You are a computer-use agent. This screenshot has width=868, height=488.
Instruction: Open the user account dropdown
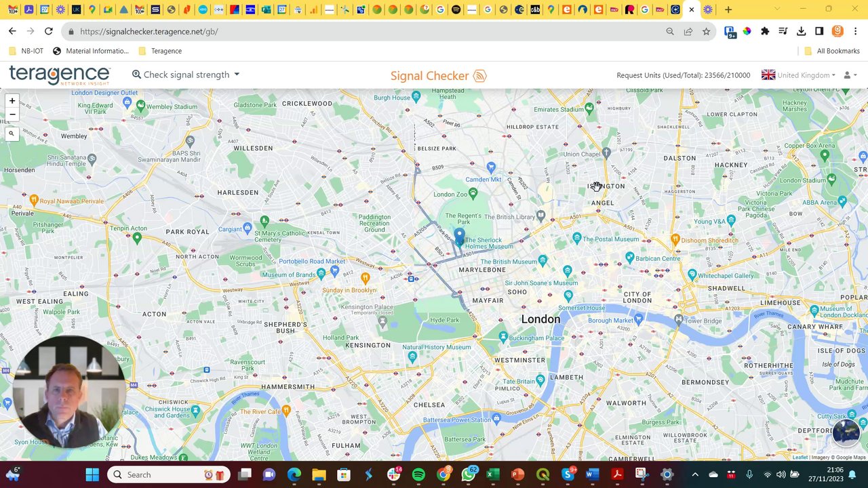850,75
